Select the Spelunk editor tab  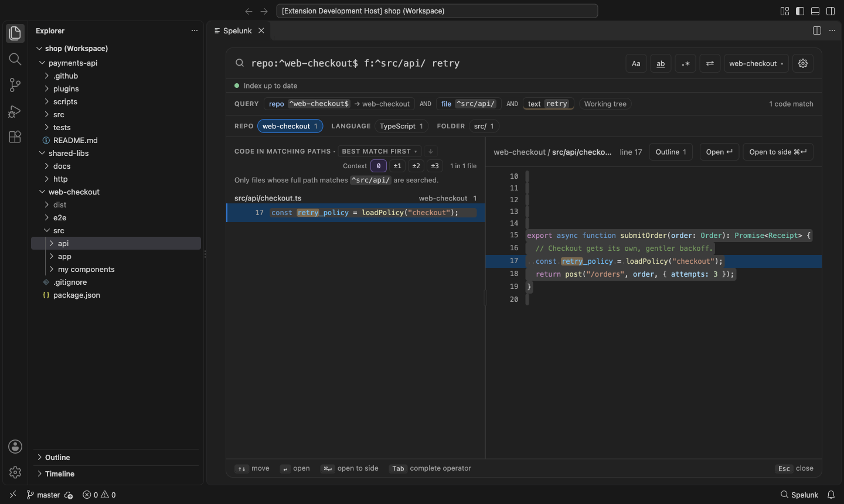pos(238,30)
